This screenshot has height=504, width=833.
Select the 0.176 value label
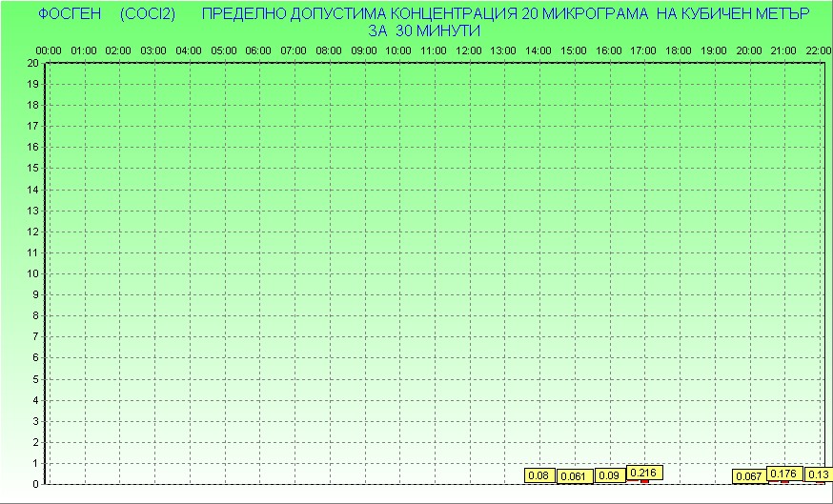[783, 474]
